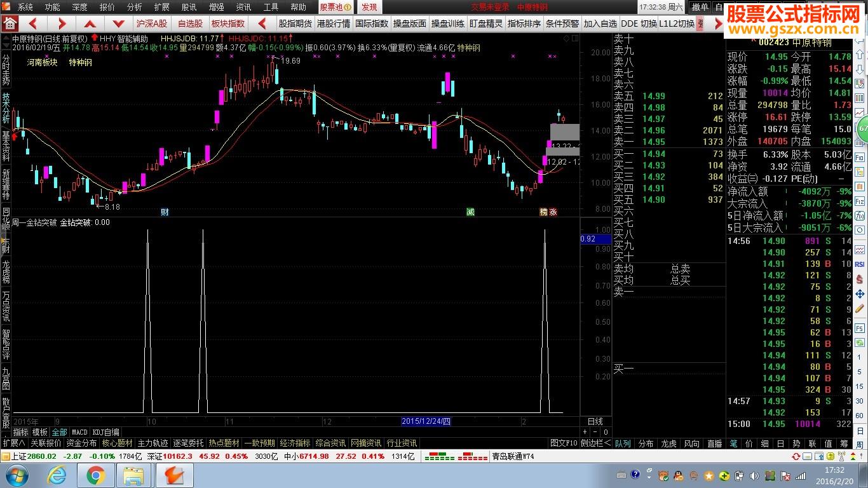This screenshot has height=488, width=868.
Task: Select the 队列 tab in right panel
Action: coord(623,443)
